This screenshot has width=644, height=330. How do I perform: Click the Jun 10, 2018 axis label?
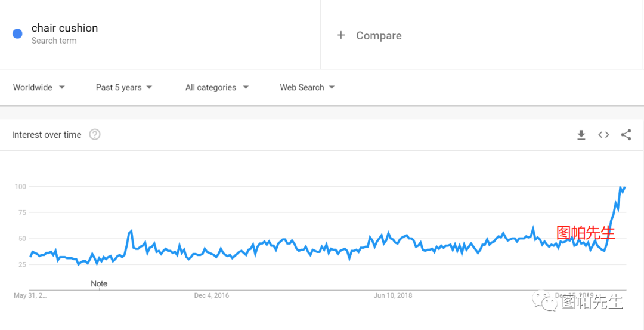tap(393, 295)
